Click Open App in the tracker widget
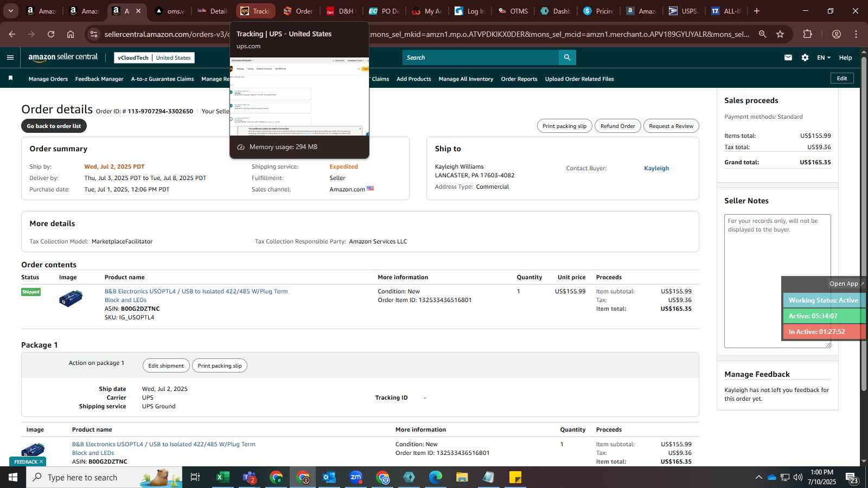Viewport: 868px width, 488px height. (846, 284)
